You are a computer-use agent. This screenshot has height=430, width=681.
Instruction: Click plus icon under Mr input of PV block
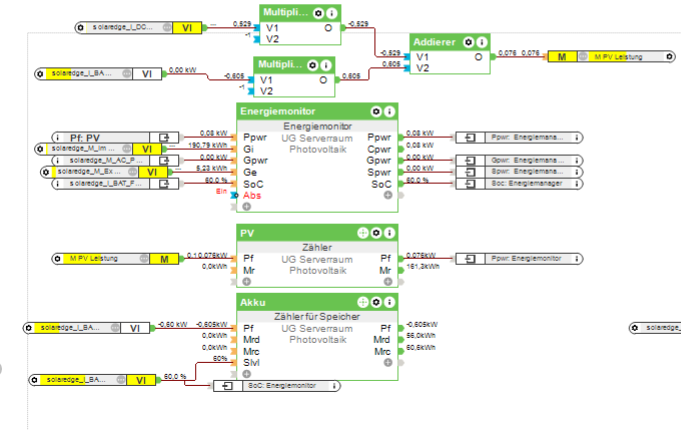point(247,281)
